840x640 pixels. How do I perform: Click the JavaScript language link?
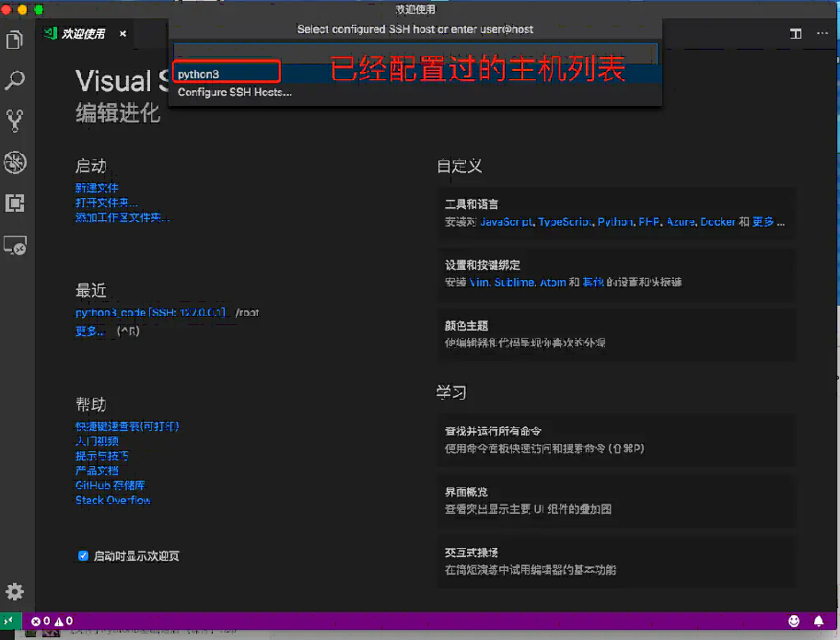click(507, 222)
